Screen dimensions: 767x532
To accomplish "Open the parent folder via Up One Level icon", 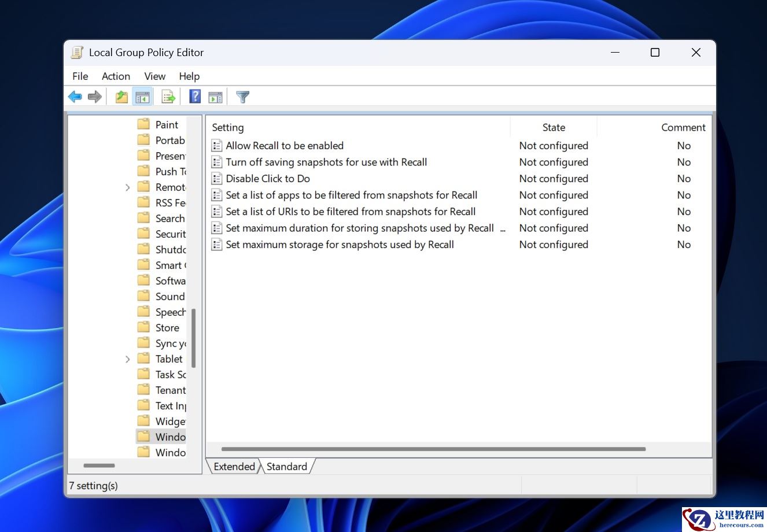I will 121,96.
